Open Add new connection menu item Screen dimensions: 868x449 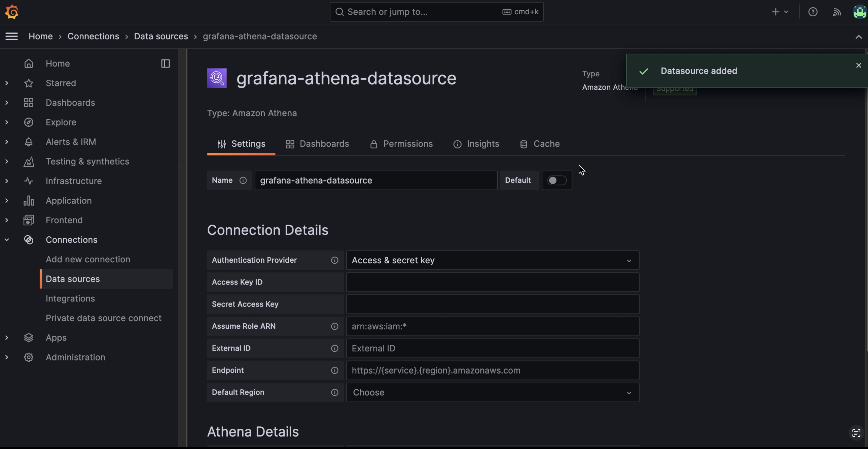click(88, 259)
